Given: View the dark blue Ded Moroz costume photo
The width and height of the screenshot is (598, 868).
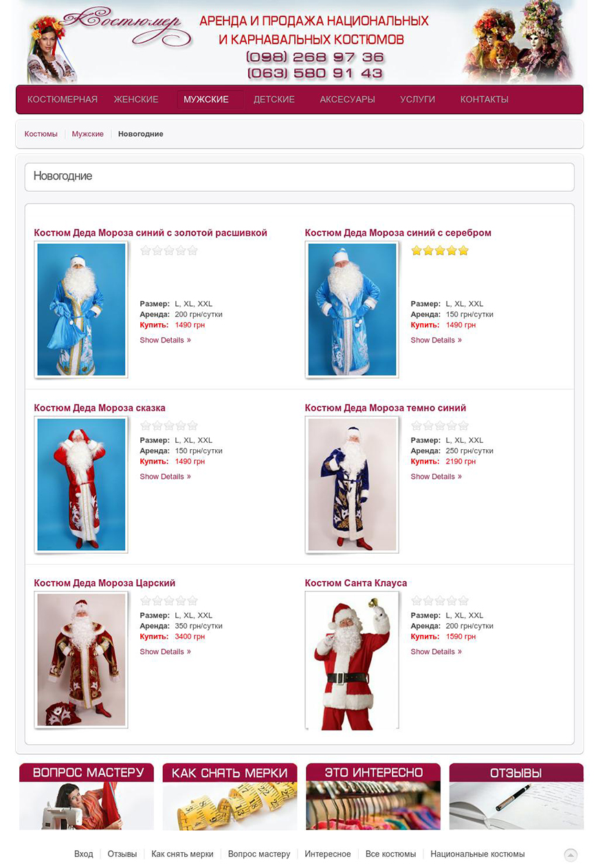Looking at the screenshot, I should pos(352,485).
